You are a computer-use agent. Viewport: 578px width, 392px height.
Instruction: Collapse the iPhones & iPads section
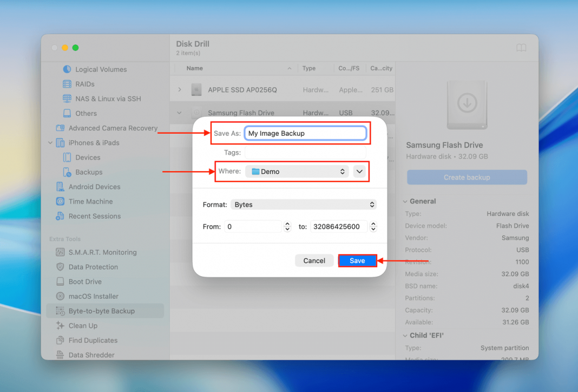(x=51, y=143)
